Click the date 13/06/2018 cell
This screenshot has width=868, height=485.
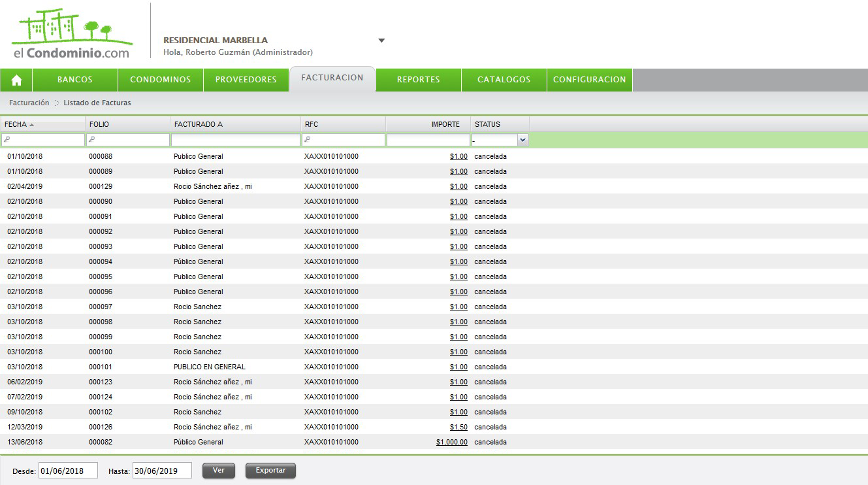click(x=25, y=443)
